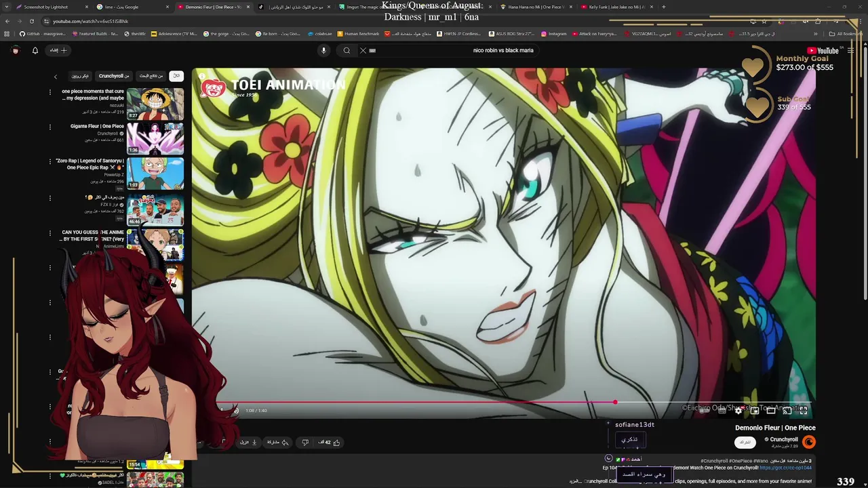The width and height of the screenshot is (868, 488).
Task: Switch to the Google search tab
Action: click(133, 7)
